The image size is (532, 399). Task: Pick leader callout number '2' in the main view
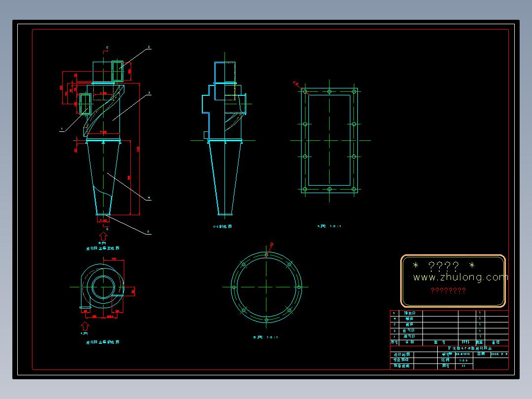(149, 47)
